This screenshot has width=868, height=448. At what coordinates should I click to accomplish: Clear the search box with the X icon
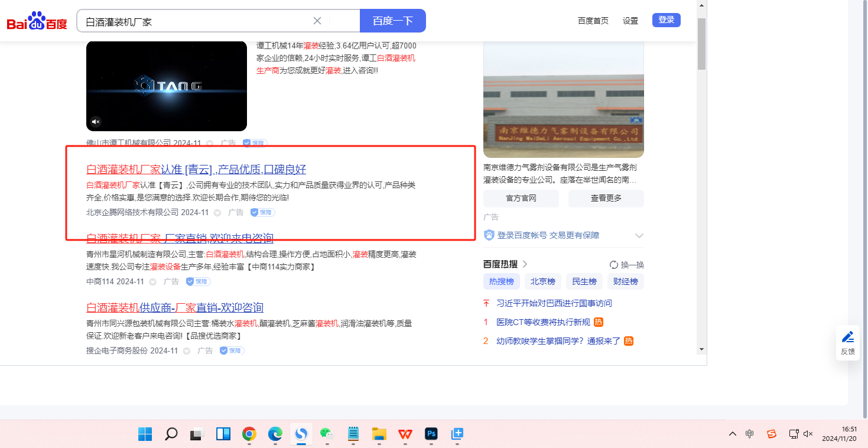pyautogui.click(x=317, y=21)
